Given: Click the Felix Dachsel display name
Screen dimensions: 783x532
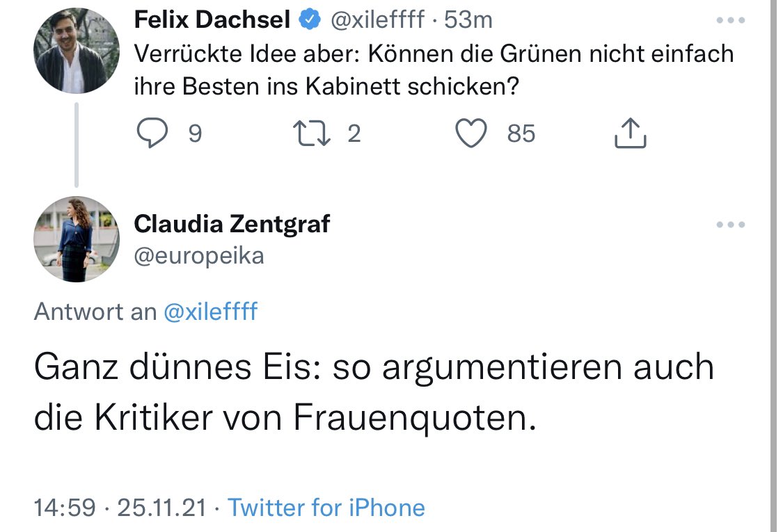Looking at the screenshot, I should [x=212, y=21].
